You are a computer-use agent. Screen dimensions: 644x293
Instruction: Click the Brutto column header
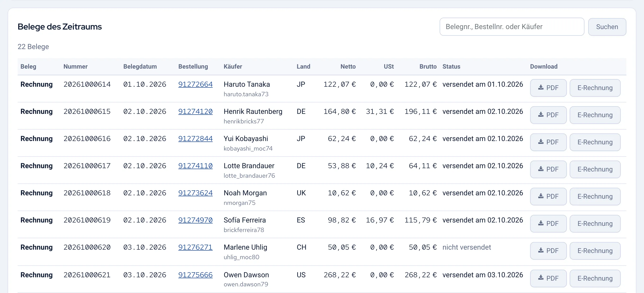point(428,66)
